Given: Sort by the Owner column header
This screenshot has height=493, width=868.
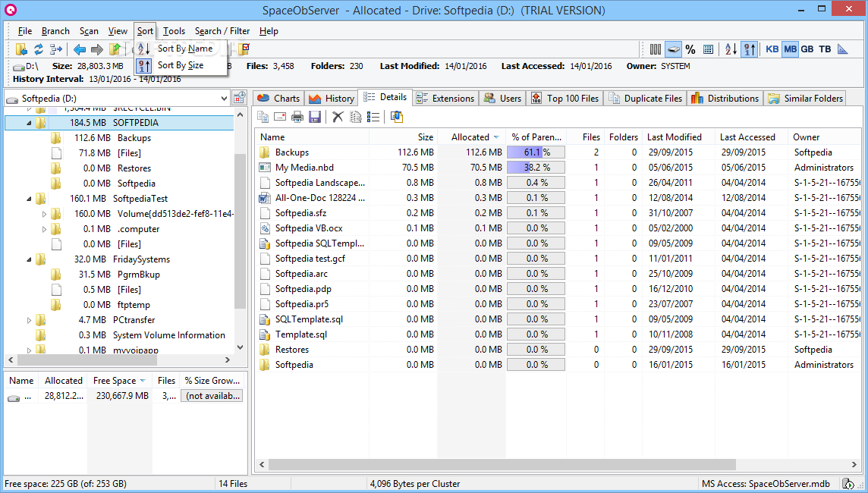Looking at the screenshot, I should click(x=824, y=137).
